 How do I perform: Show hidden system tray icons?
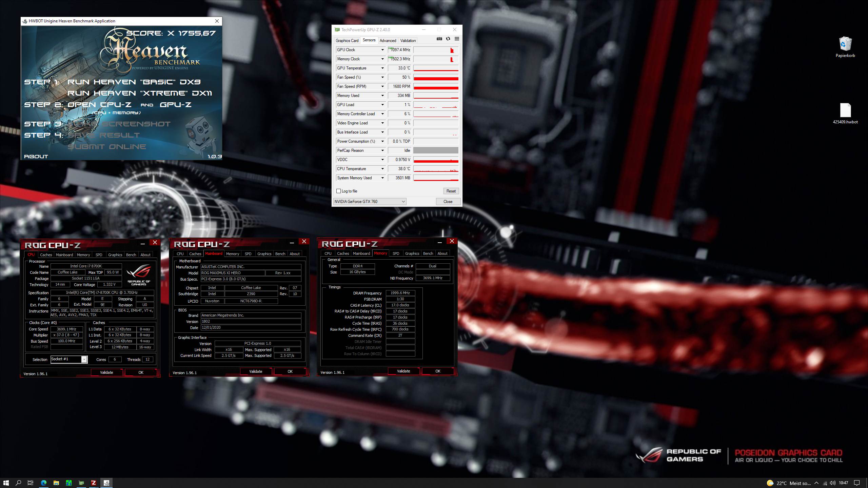pyautogui.click(x=816, y=483)
